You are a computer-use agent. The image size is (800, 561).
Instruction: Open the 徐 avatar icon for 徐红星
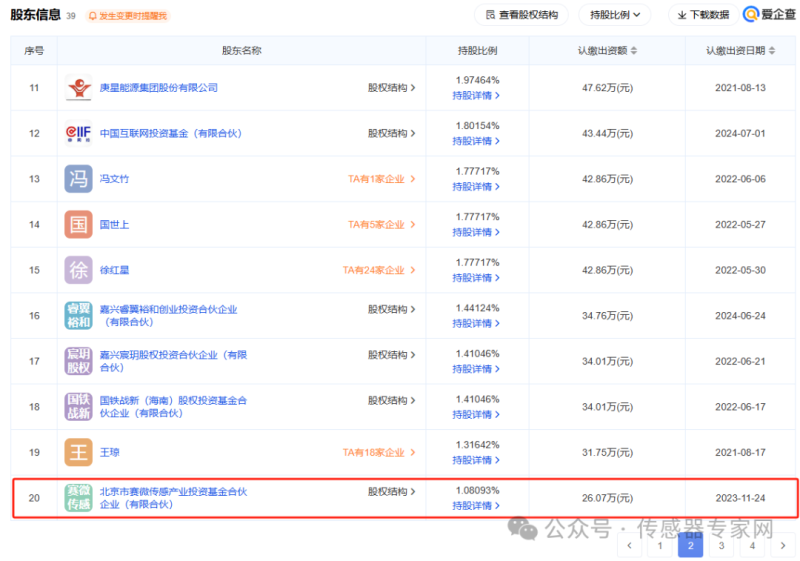point(79,270)
